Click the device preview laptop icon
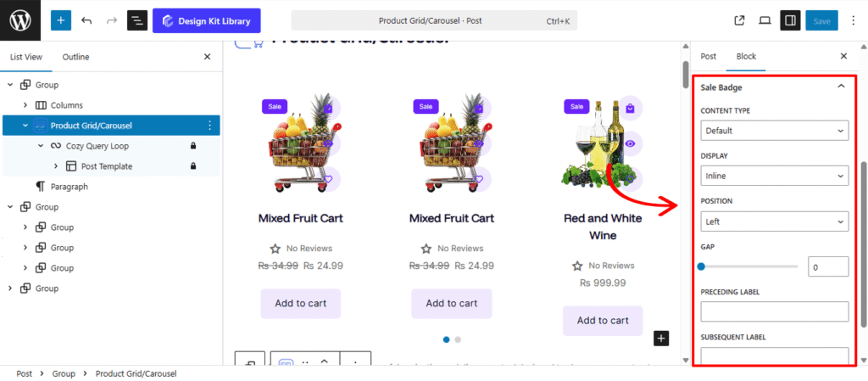 click(x=765, y=20)
